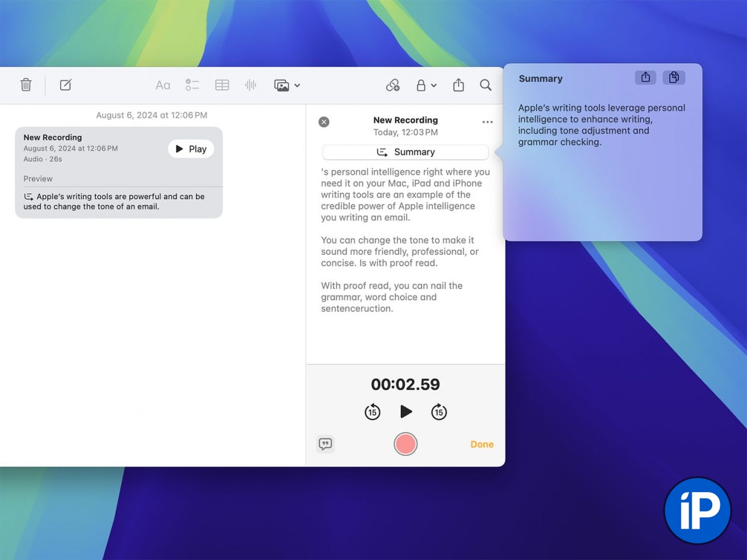Viewport: 747px width, 560px height.
Task: Toggle the transcript view icon
Action: pos(325,444)
